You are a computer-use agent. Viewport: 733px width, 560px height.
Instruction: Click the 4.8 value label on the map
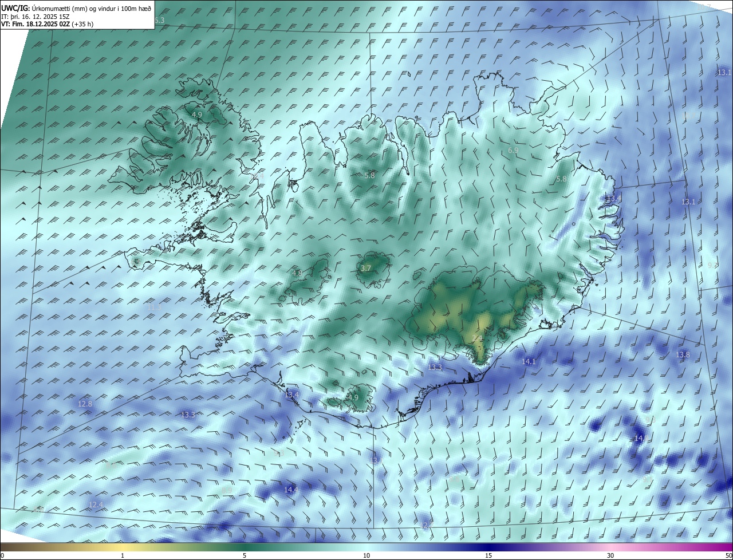[297, 273]
